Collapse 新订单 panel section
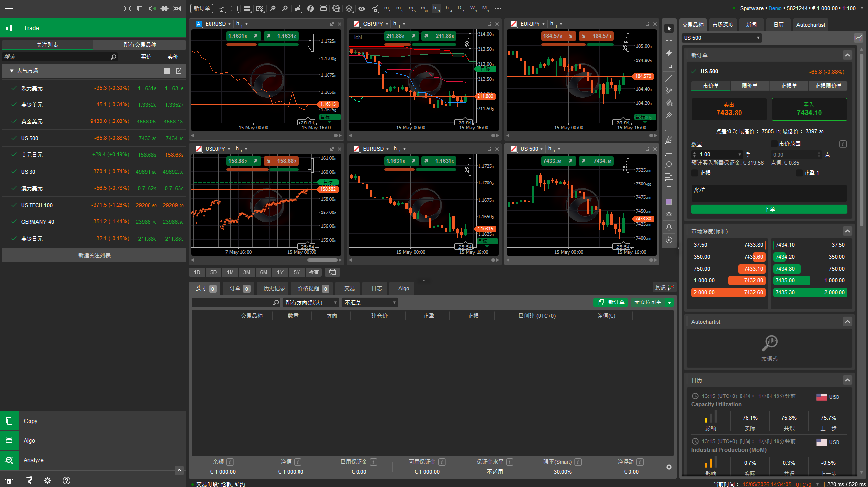Viewport: 868px width, 487px height. (x=847, y=55)
